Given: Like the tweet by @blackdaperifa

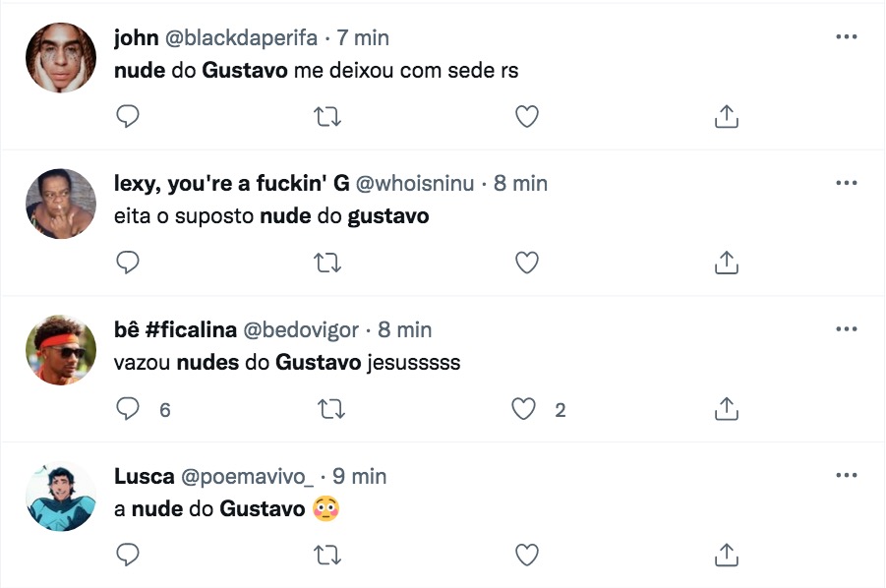Looking at the screenshot, I should point(527,117).
